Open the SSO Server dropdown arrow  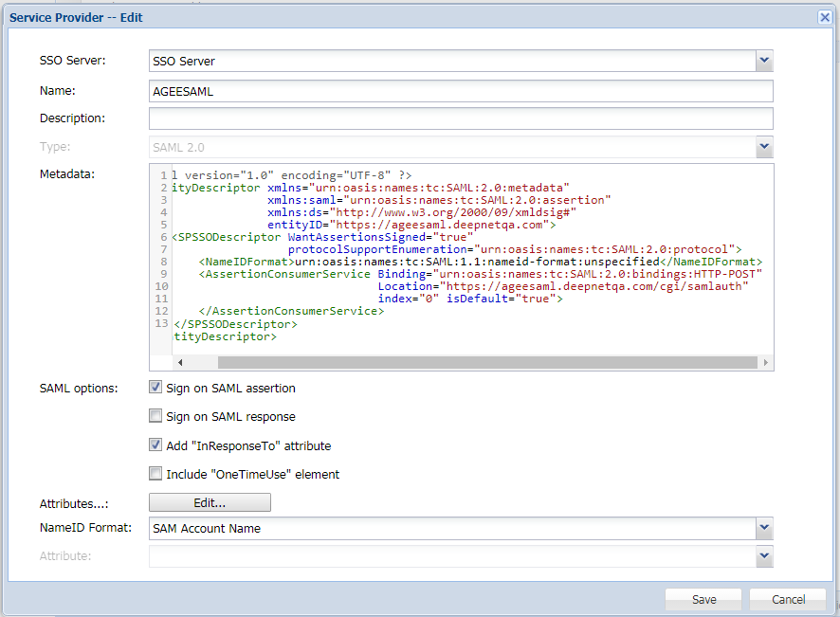[764, 62]
